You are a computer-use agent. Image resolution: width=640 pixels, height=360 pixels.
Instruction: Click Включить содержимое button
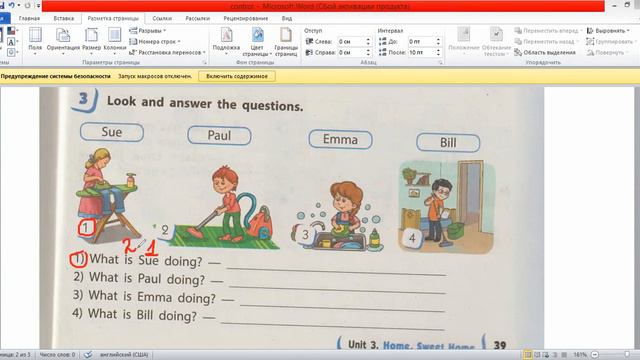pyautogui.click(x=237, y=76)
